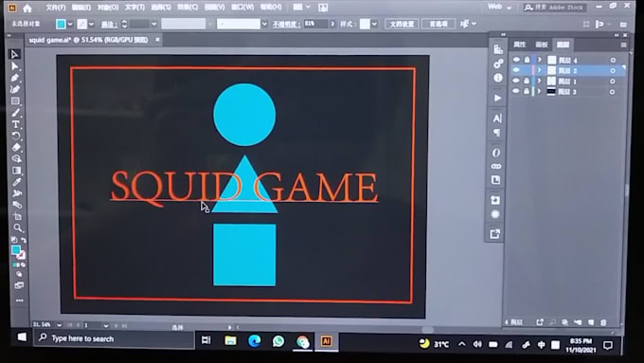Open the fill color dropdown in control bar
This screenshot has width=644, height=363.
pyautogui.click(x=70, y=25)
